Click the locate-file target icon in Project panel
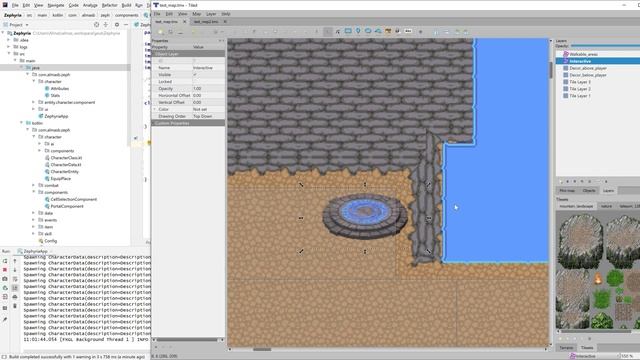This screenshot has height=360, width=640. [x=96, y=25]
